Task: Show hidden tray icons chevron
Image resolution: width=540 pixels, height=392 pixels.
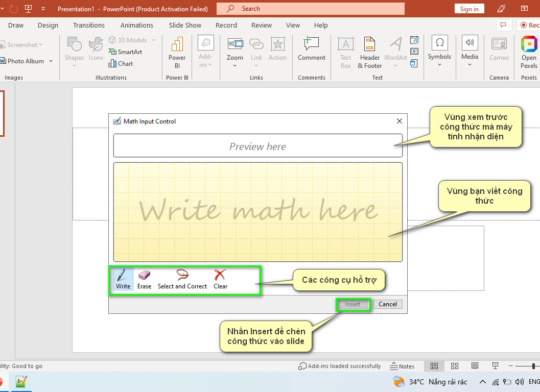Action: click(483, 382)
